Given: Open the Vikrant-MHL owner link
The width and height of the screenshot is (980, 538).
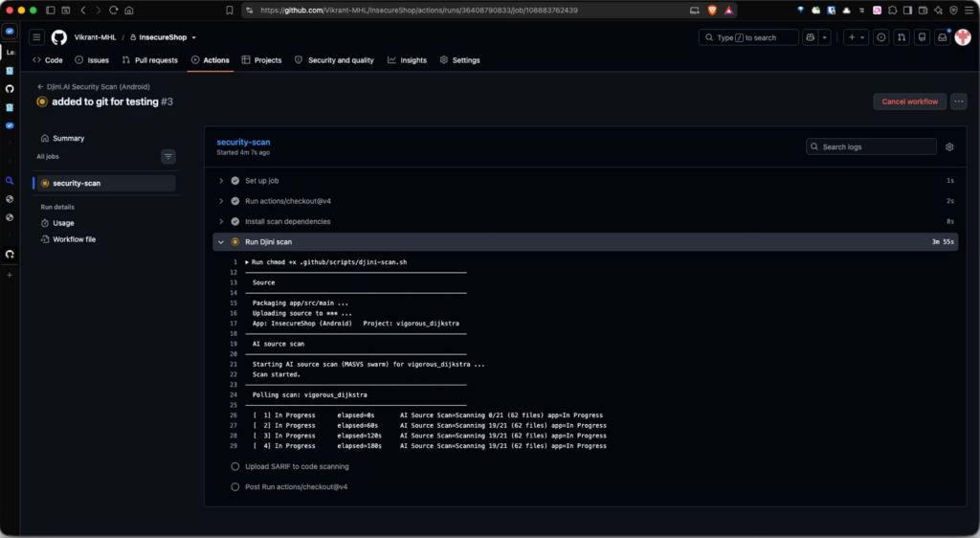Looking at the screenshot, I should pyautogui.click(x=95, y=37).
